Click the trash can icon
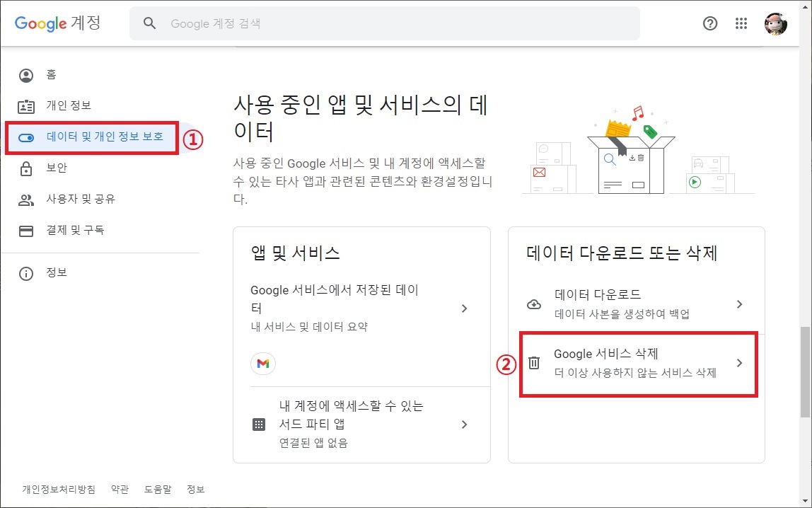The image size is (812, 508). tap(534, 363)
